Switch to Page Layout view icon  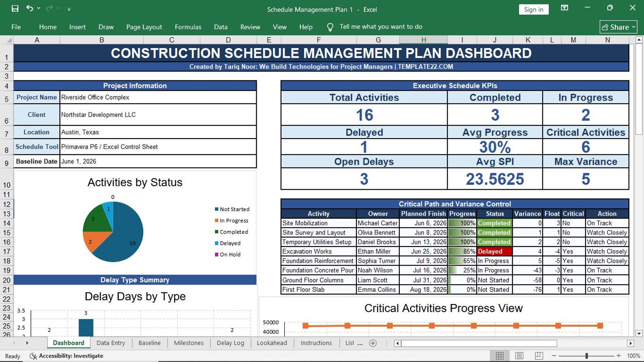[519, 356]
